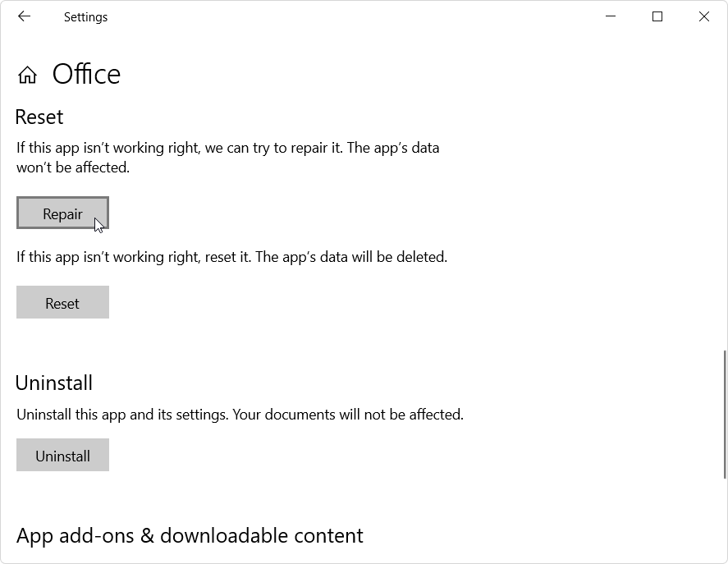Click the vertical scrollbar thumb
The image size is (728, 564).
pos(724,415)
